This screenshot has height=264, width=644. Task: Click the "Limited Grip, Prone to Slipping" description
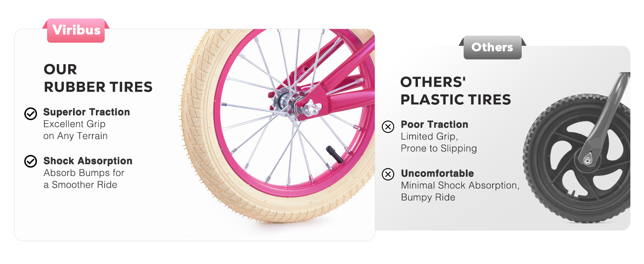[x=439, y=143]
